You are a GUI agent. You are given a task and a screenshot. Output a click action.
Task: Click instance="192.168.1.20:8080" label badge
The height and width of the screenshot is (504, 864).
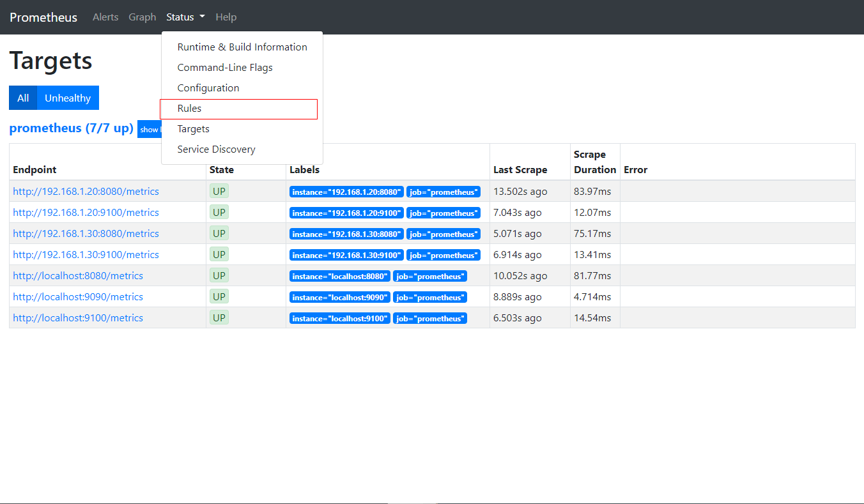[346, 192]
